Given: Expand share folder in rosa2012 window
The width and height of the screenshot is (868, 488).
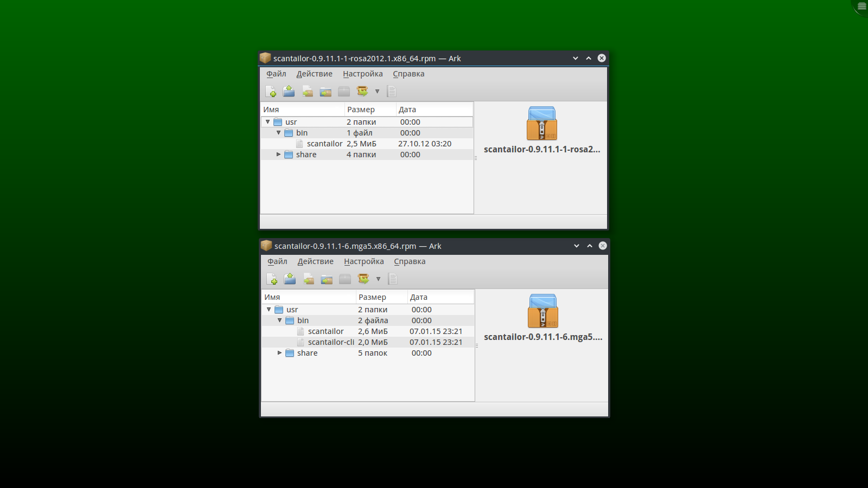Looking at the screenshot, I should click(x=278, y=155).
